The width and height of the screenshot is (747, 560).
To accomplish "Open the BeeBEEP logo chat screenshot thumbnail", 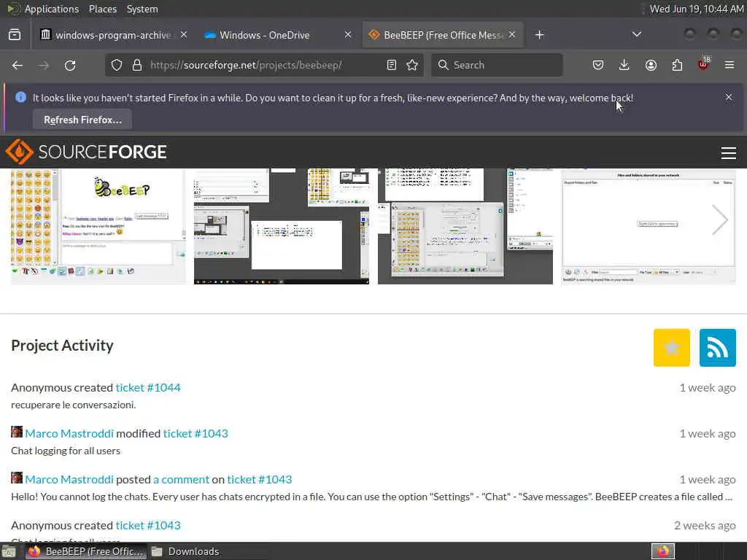I will click(98, 226).
